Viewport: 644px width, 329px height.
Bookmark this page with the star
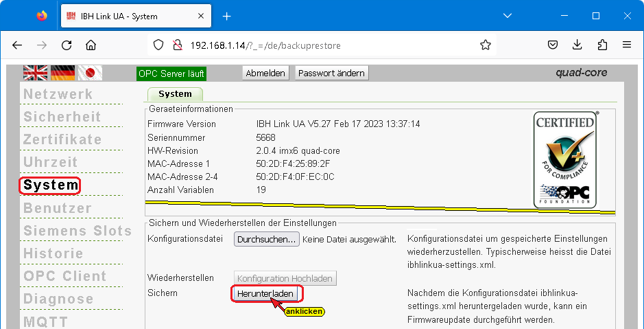(x=486, y=45)
